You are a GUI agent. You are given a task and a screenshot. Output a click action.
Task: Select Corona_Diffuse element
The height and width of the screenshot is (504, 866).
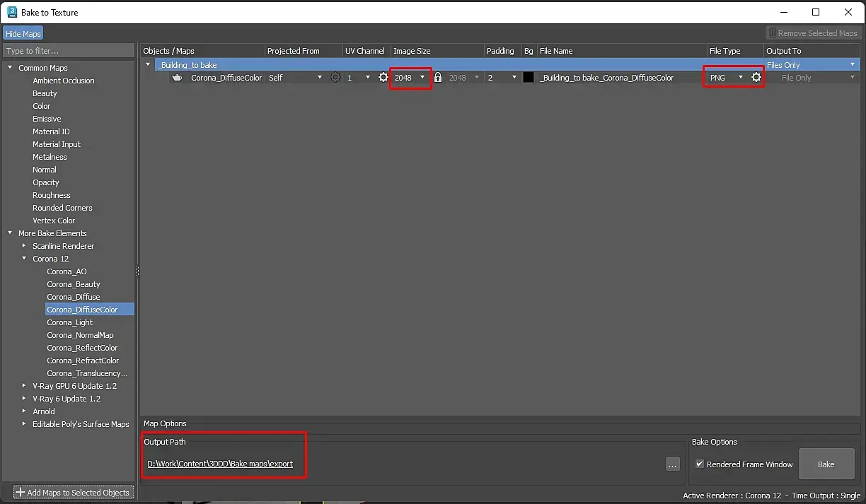tap(74, 297)
